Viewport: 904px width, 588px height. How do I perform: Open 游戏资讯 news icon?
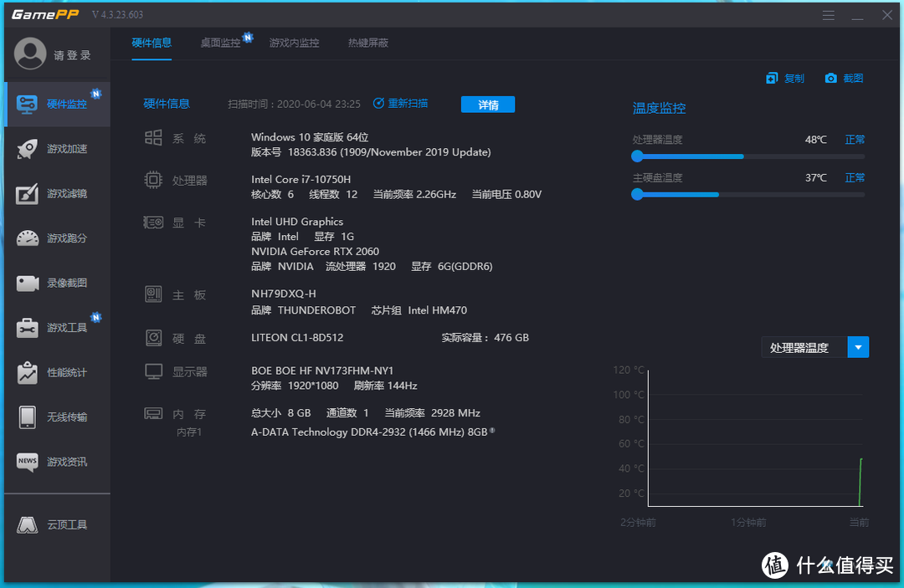click(27, 462)
